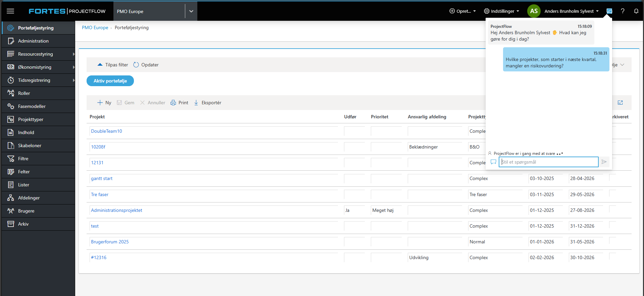The image size is (644, 296).
Task: Click the Gem save button
Action: (126, 103)
